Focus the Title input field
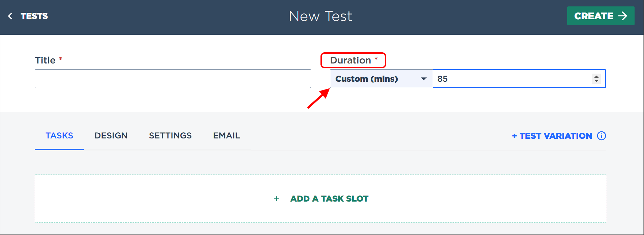The width and height of the screenshot is (644, 235). (173, 79)
